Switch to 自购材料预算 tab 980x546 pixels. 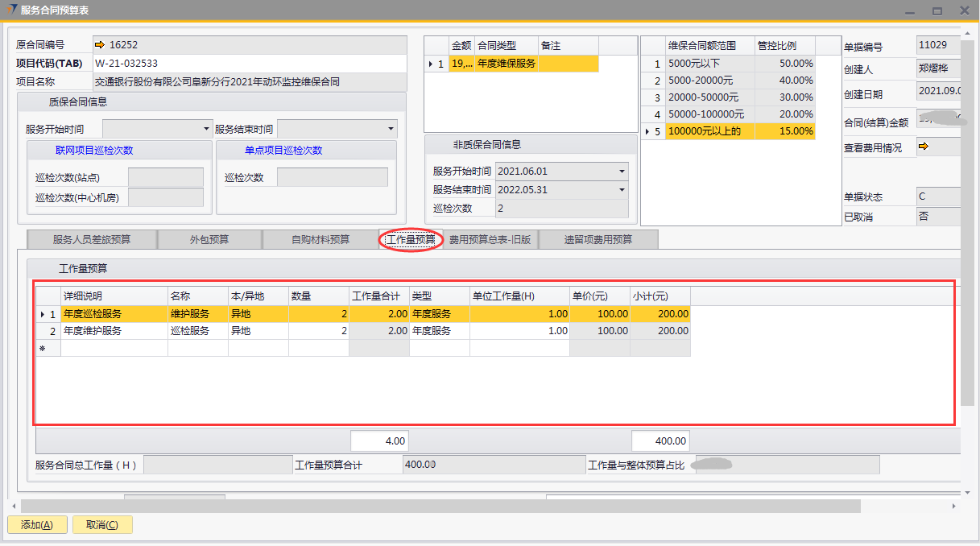(x=320, y=240)
